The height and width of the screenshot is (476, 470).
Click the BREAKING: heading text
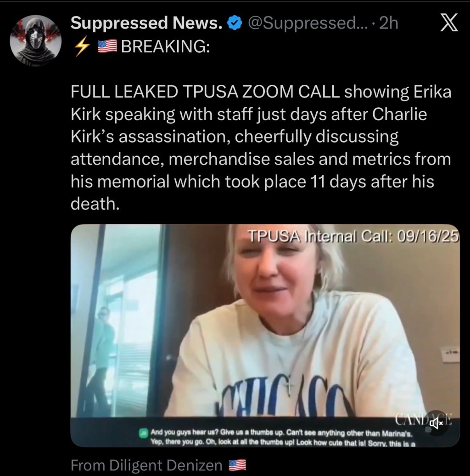tap(166, 46)
